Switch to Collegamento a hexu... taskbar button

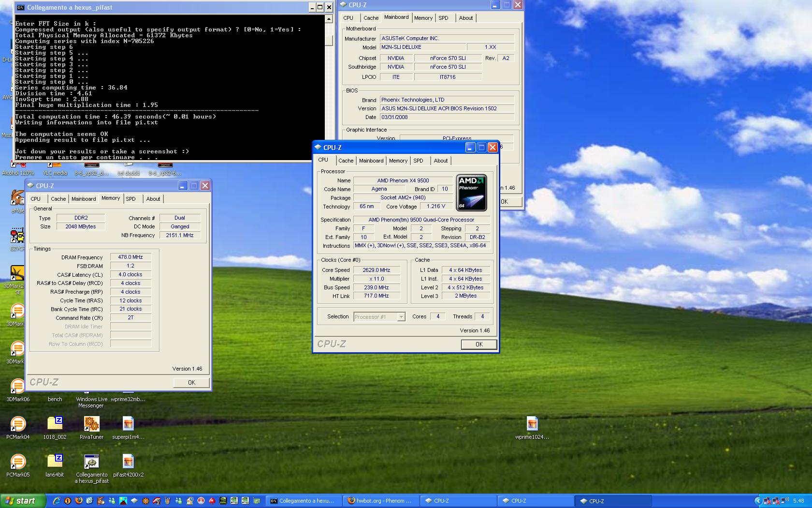click(x=304, y=501)
